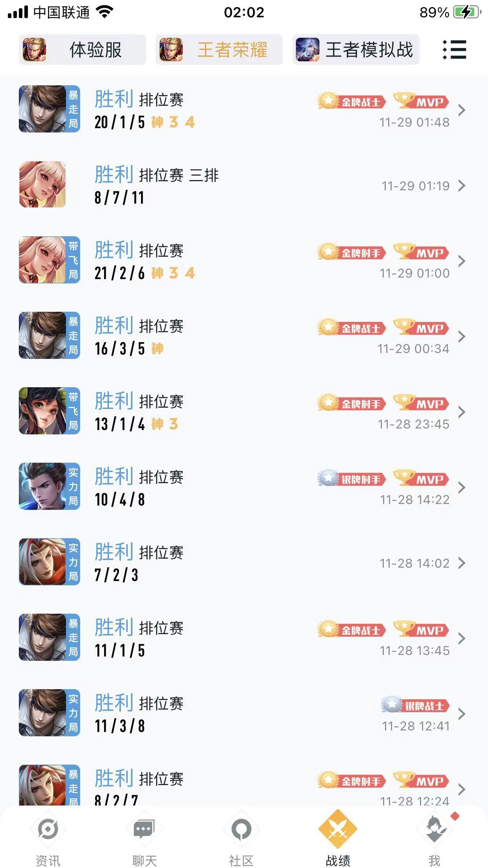
Task: Tap the 金牌射手 badge on the 21/2/6 match
Action: [352, 252]
